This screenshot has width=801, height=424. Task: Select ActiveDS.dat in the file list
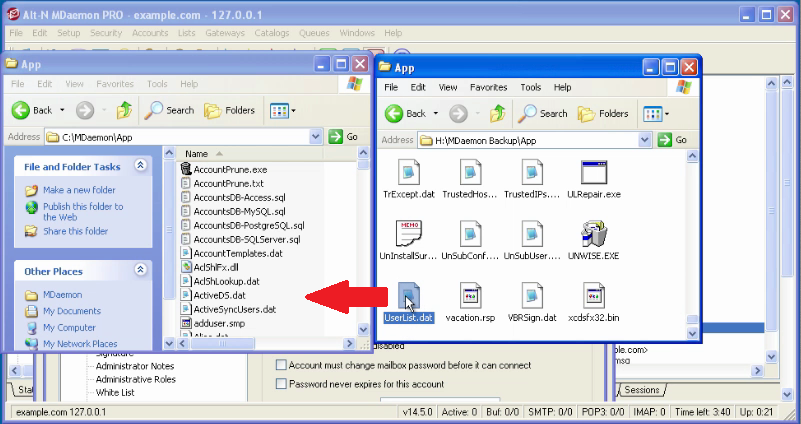[214, 295]
